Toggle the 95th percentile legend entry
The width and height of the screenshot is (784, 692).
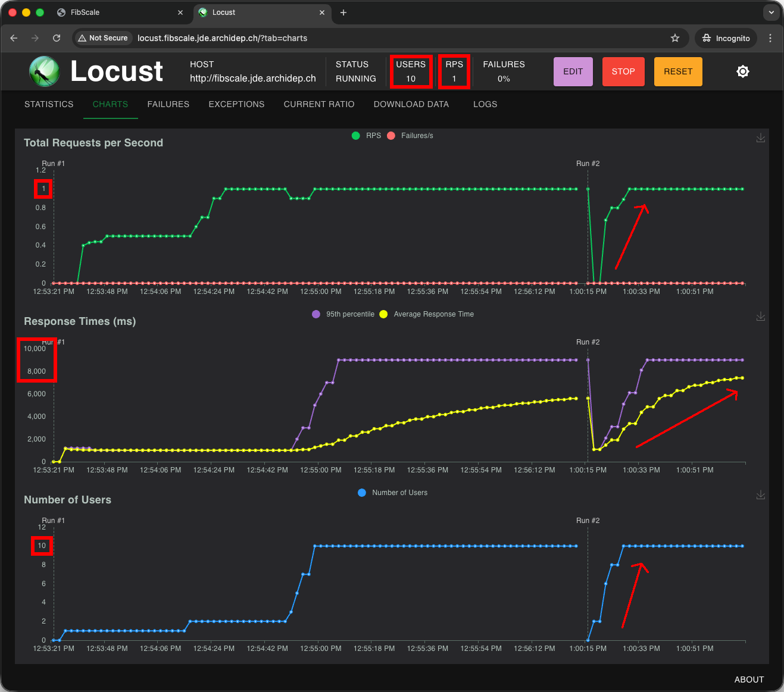pos(343,314)
